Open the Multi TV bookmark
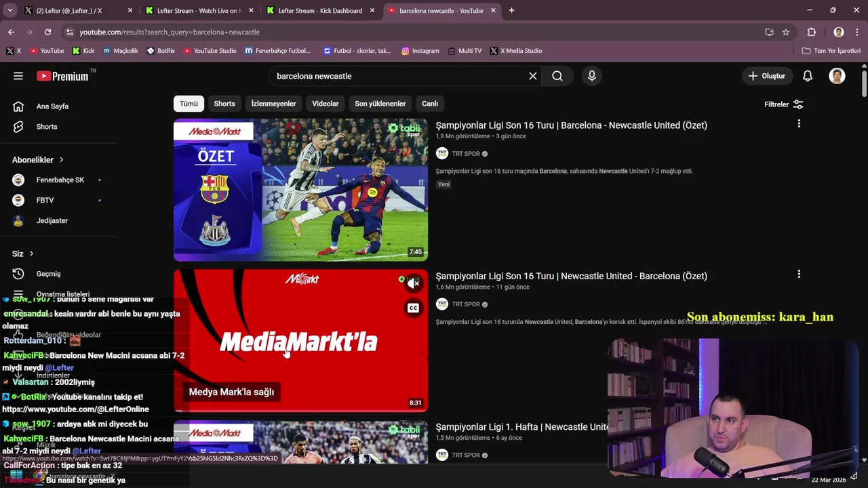868x488 pixels. [x=465, y=51]
